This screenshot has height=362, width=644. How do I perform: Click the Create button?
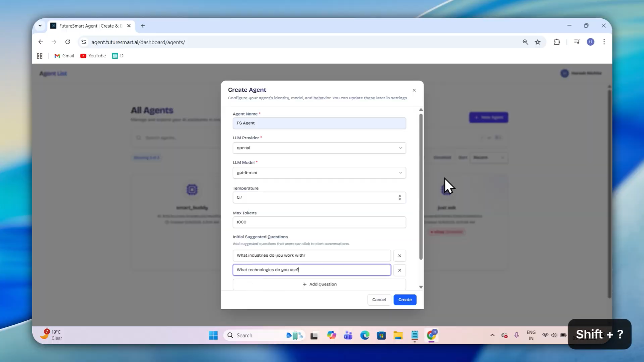coord(405,300)
